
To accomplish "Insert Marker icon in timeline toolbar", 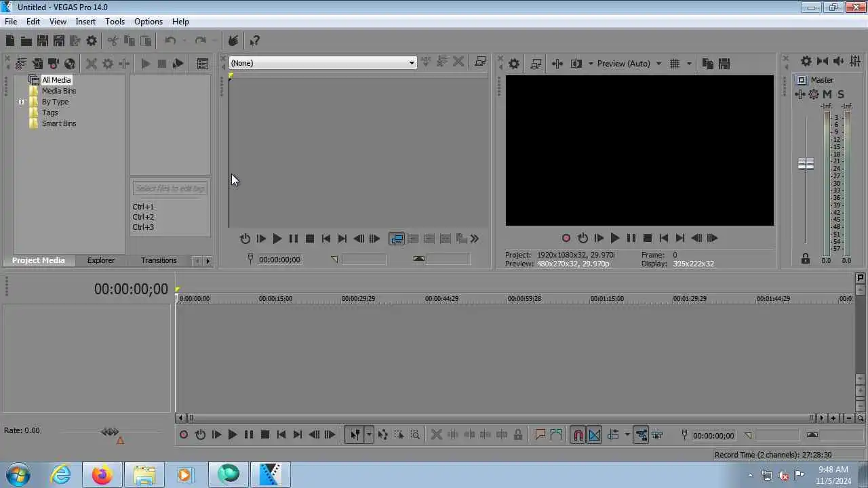I will (540, 435).
